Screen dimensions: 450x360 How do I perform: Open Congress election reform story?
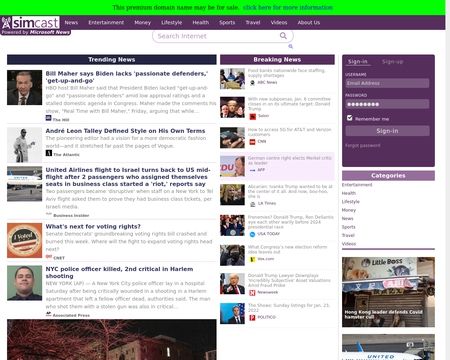[287, 249]
